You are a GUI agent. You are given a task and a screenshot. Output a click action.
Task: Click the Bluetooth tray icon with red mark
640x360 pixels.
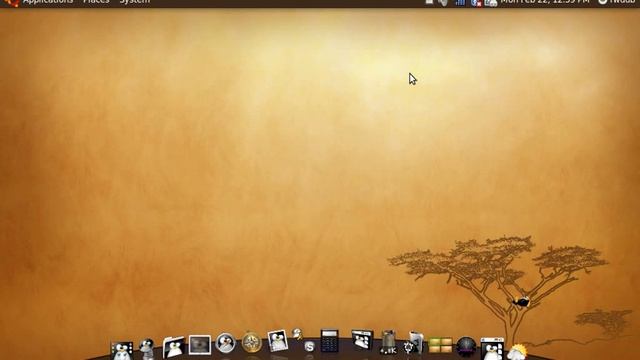(x=476, y=3)
